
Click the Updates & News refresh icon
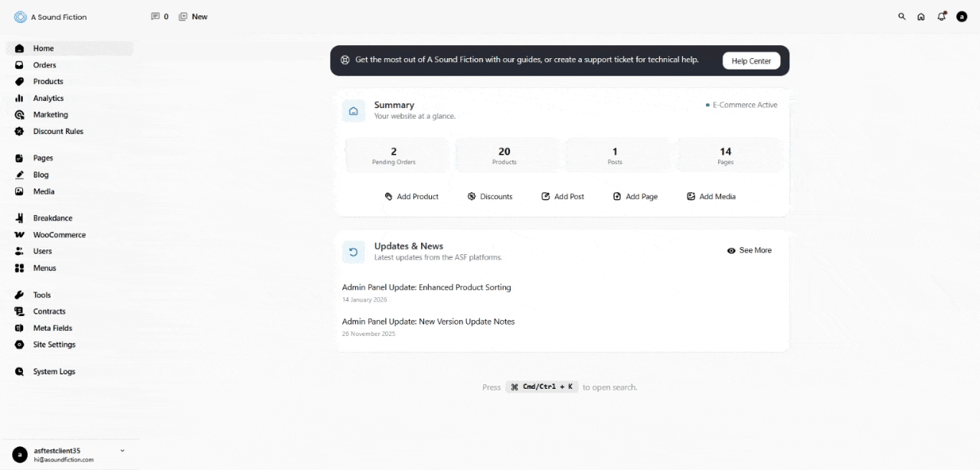(x=354, y=252)
